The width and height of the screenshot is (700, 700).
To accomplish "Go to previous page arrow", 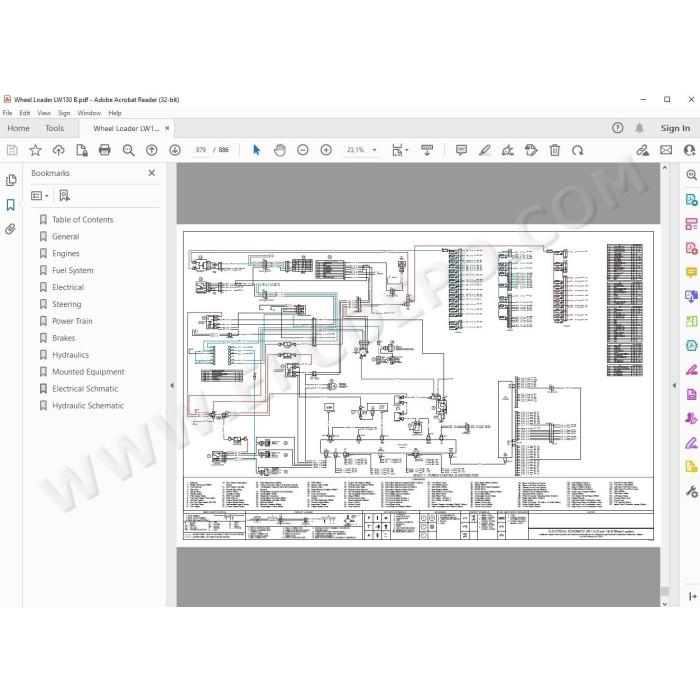I will coord(152,150).
